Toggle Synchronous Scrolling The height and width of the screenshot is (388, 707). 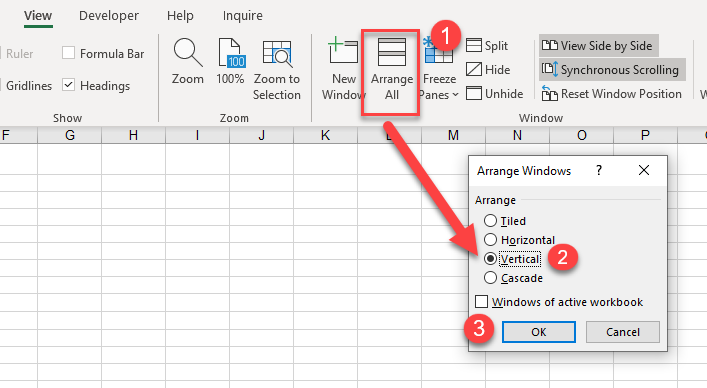(612, 69)
